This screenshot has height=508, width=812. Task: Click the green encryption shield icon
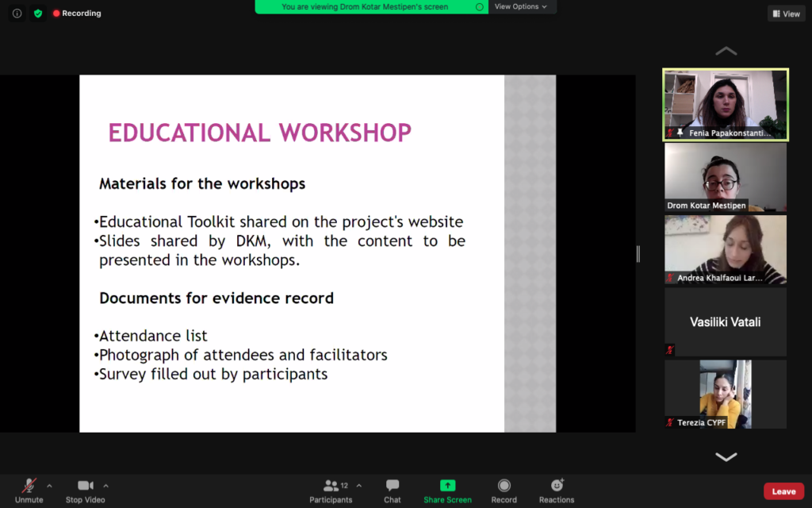(x=38, y=13)
